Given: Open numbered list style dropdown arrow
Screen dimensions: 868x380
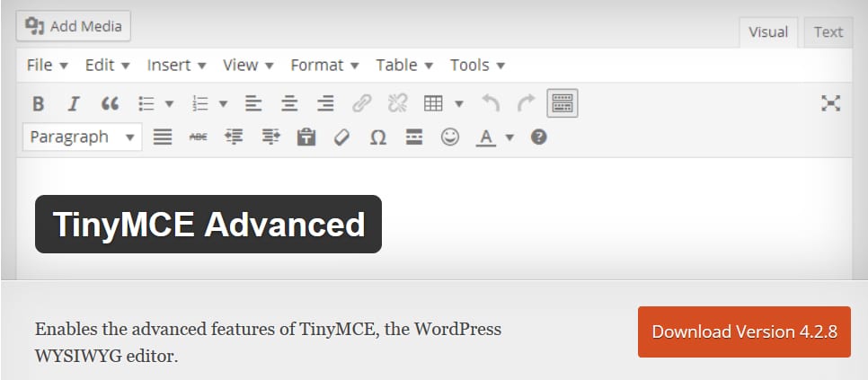Looking at the screenshot, I should [x=223, y=103].
